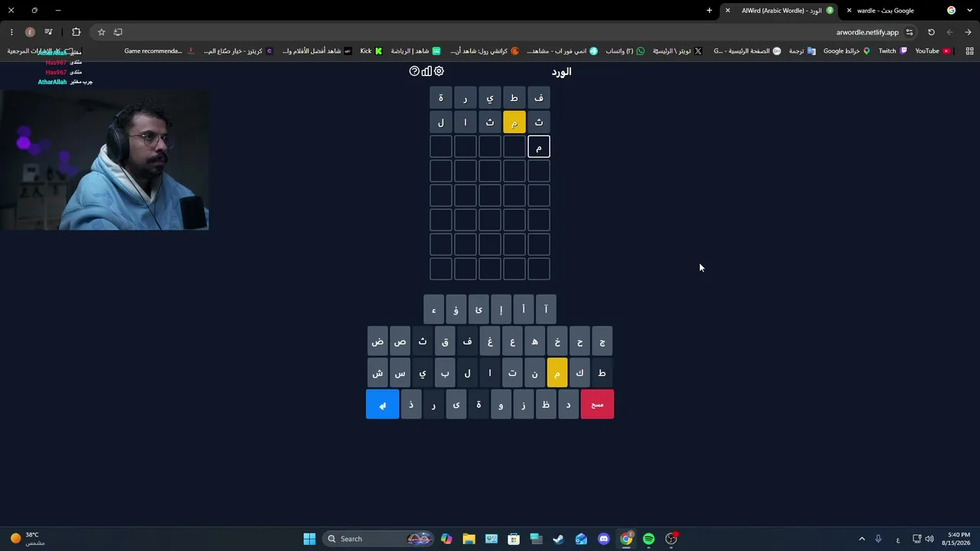The width and height of the screenshot is (980, 551).
Task: Open the خرائط Google bookmark
Action: tap(847, 51)
